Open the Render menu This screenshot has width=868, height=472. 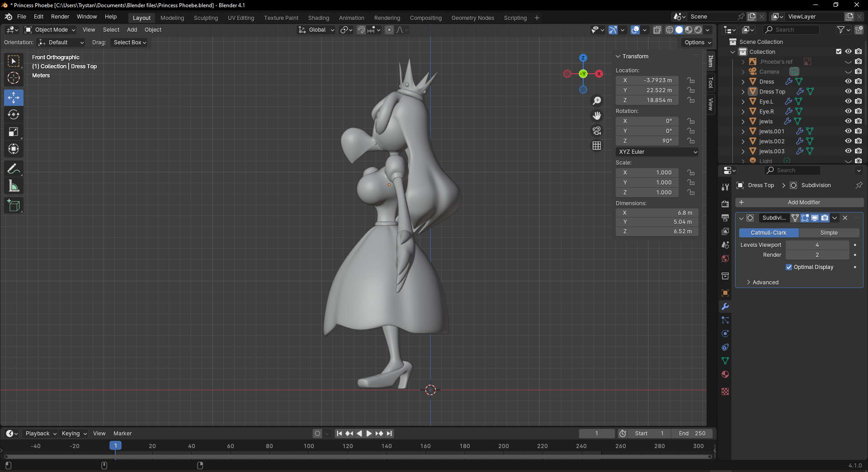click(x=60, y=17)
